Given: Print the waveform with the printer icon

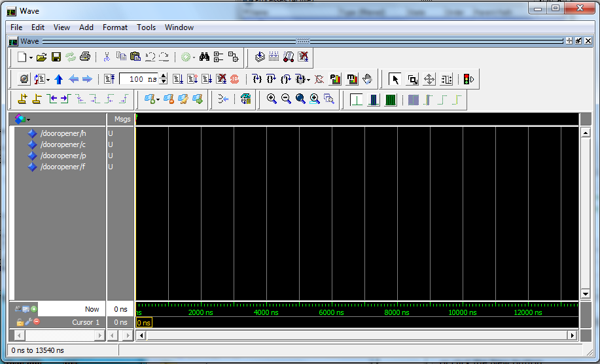Looking at the screenshot, I should click(85, 58).
